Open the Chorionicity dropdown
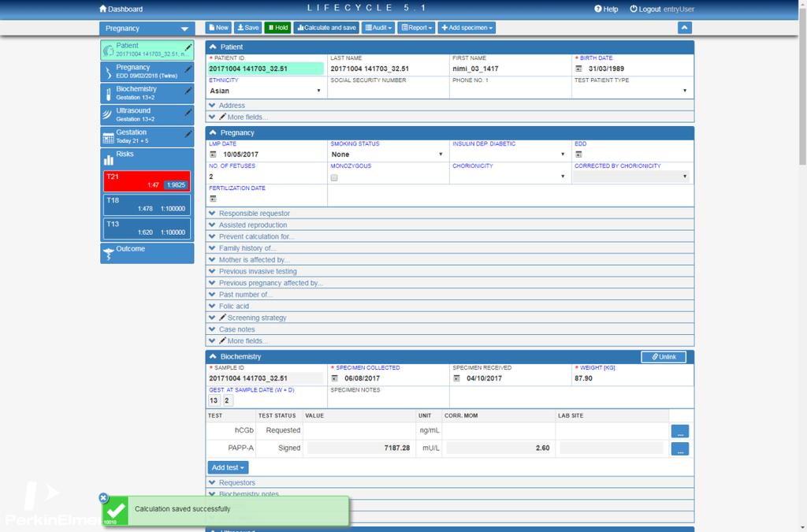 (x=509, y=177)
